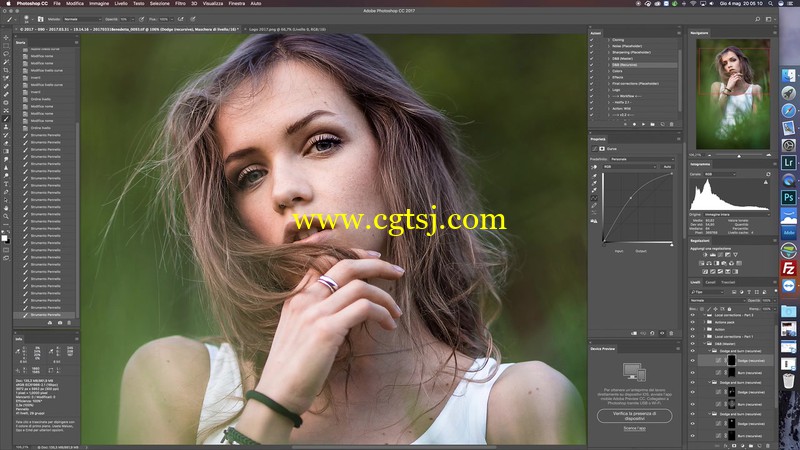Select the Clone Stamp tool
This screenshot has width=800, height=450.
tap(6, 127)
